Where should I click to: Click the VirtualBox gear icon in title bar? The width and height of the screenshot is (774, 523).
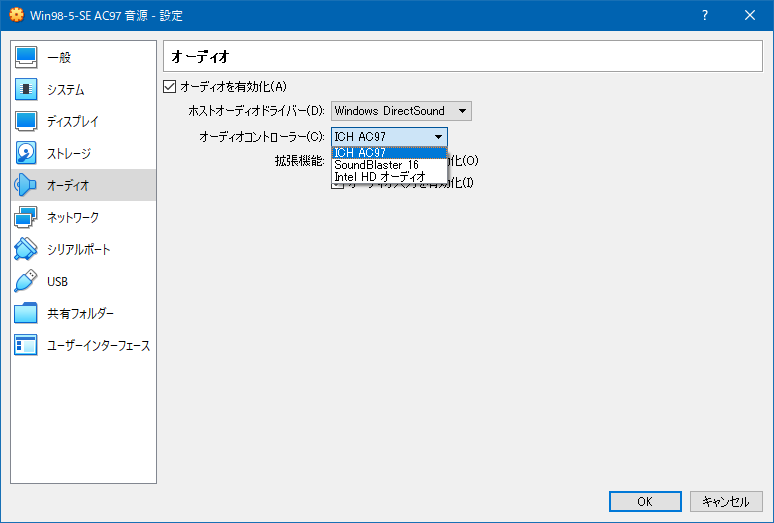click(x=15, y=15)
